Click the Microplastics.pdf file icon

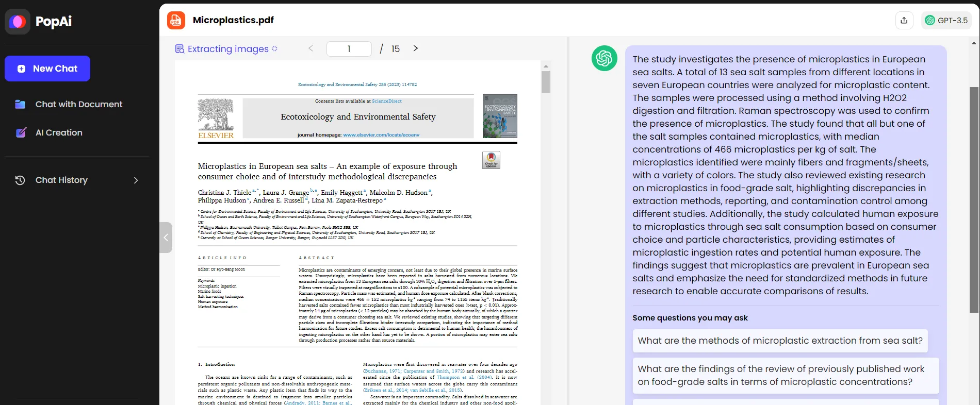click(176, 20)
